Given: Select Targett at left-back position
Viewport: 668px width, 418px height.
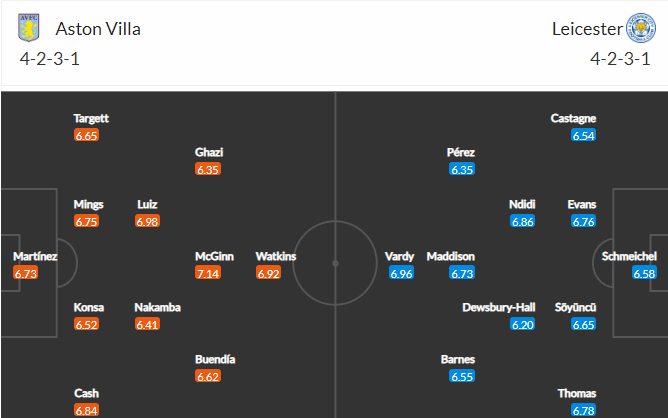Looking at the screenshot, I should click(x=91, y=118).
